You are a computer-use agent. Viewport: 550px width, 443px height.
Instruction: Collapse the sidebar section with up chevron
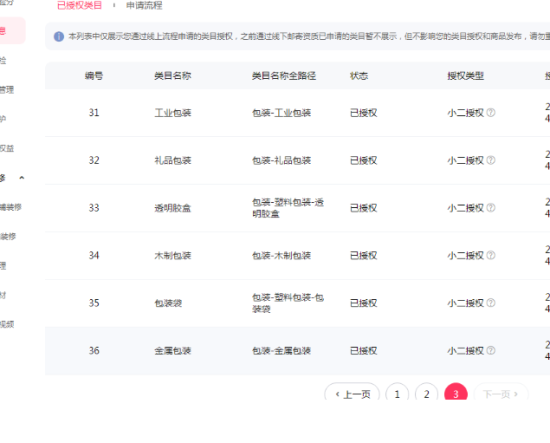(22, 178)
